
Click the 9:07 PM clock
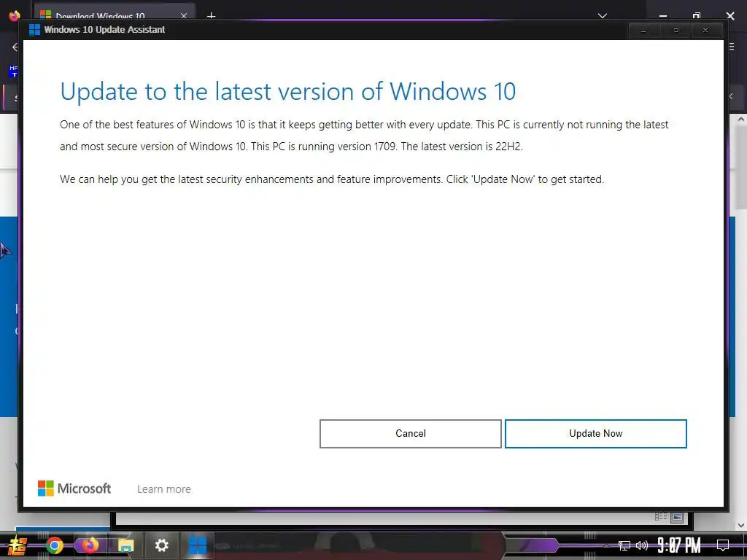click(679, 545)
